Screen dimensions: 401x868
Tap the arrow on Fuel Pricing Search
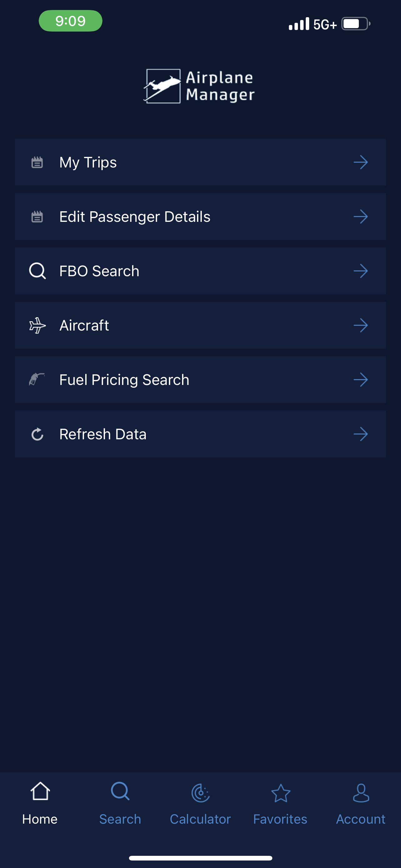coord(361,379)
